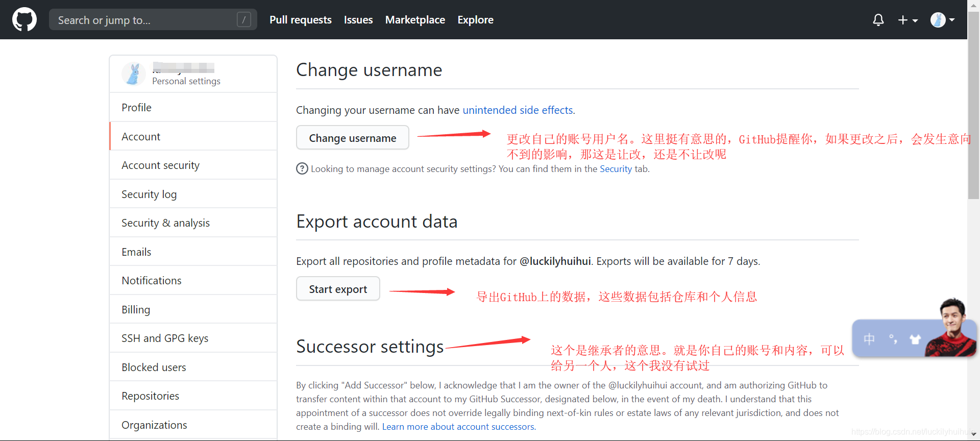Open Issues in top navigation
Screen dimensions: 980x441
(358, 20)
